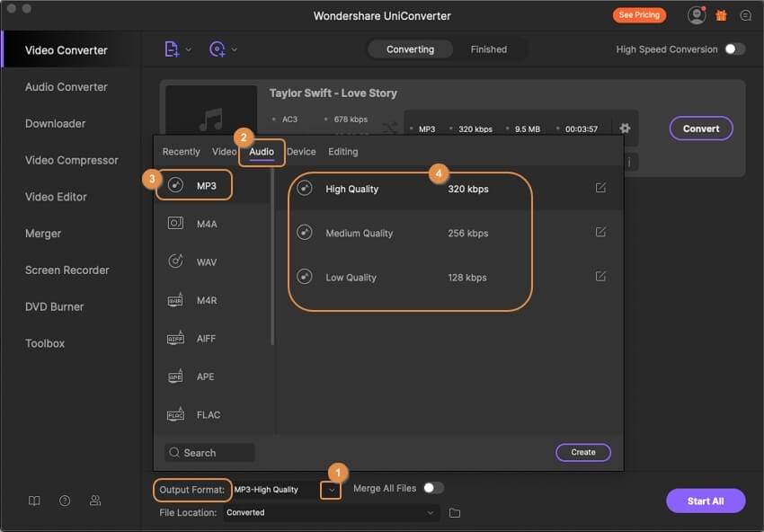Click the Medium Quality disc icon
764x532 pixels.
pos(305,233)
